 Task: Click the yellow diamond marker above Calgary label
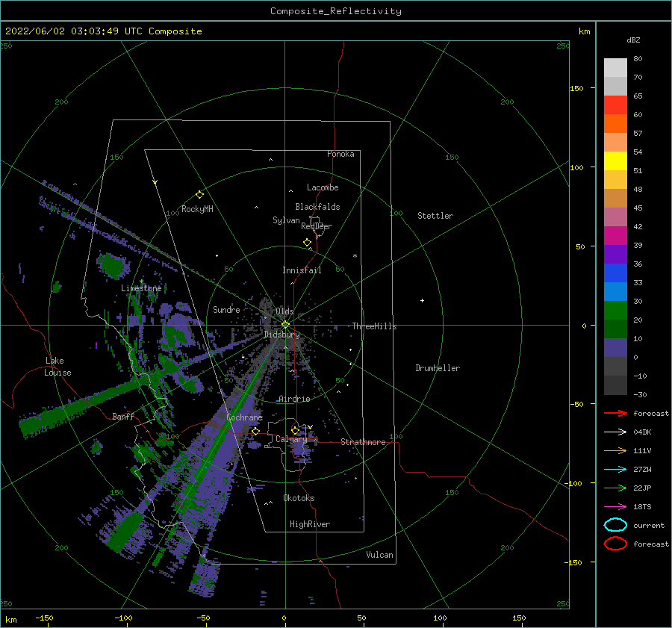pos(295,430)
